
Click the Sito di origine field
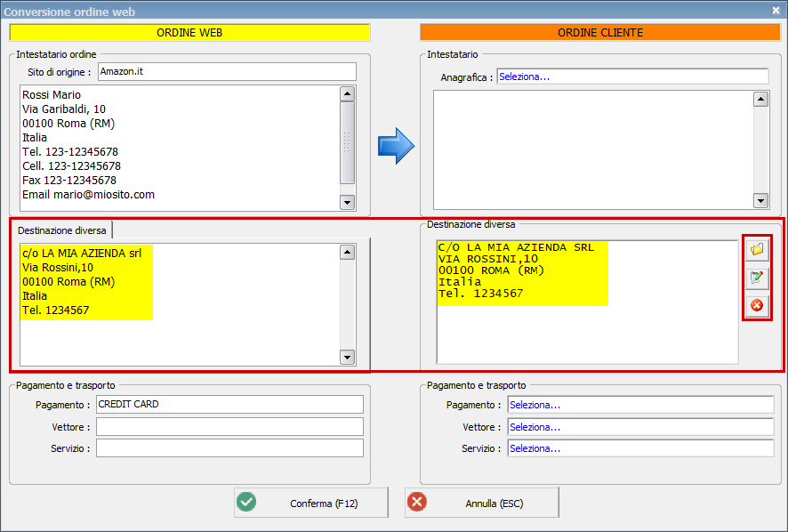coord(227,72)
